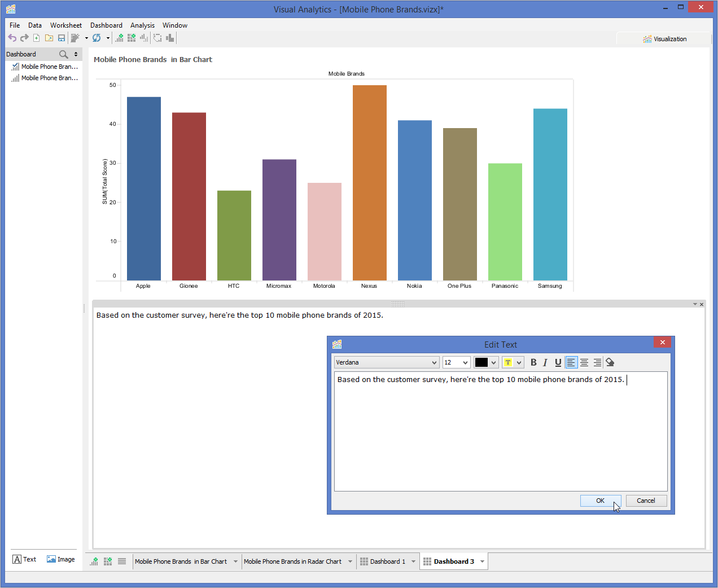This screenshot has height=588, width=718.
Task: Click the last block chart toolbar icon
Action: coord(170,38)
